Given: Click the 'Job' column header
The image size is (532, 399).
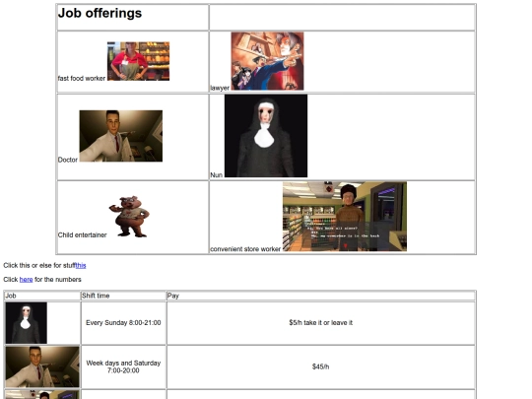Looking at the screenshot, I should (x=11, y=296).
